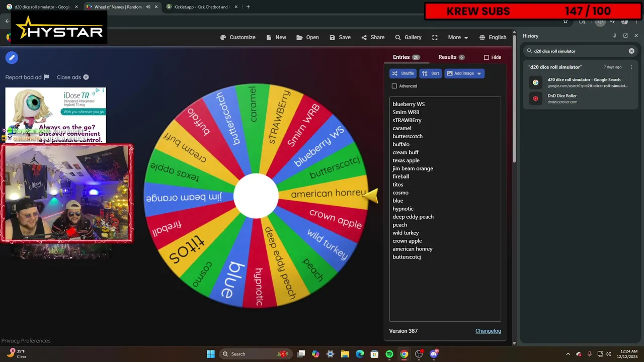Open OBS Studio from the taskbar
Image resolution: width=644 pixels, height=362 pixels.
coord(419,354)
